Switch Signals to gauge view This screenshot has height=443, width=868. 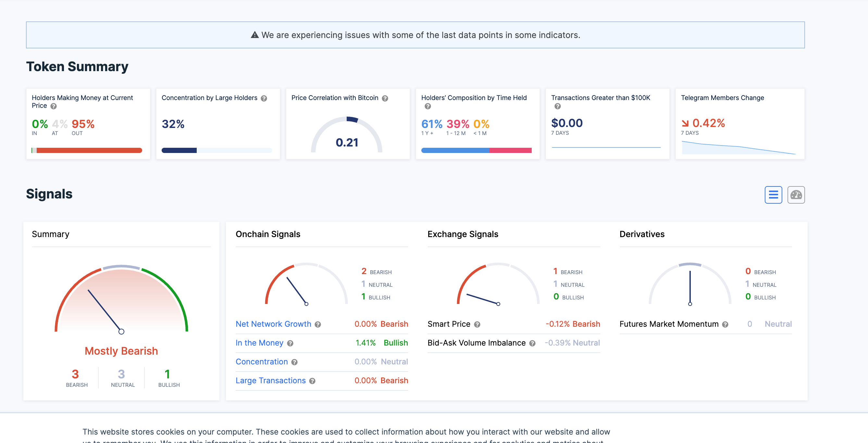pos(796,195)
